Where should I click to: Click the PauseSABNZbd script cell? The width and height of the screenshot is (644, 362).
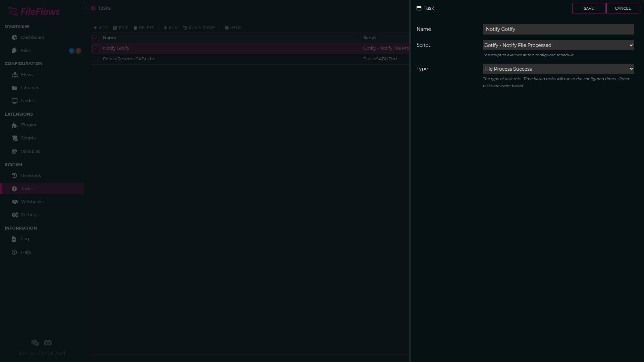(380, 59)
